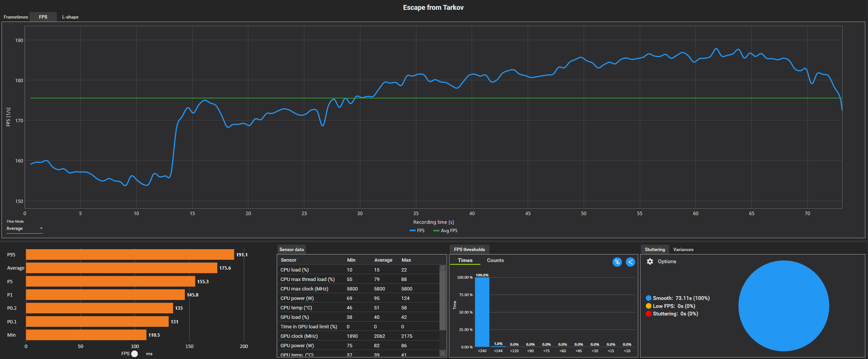Select the FPS graph tab
Screen dimensions: 868x359
point(43,17)
